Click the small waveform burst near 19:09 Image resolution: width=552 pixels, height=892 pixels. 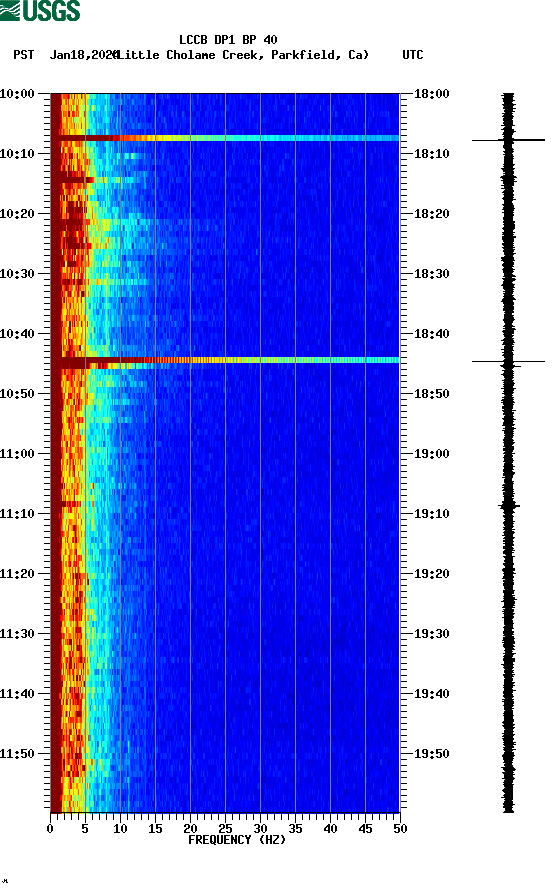509,505
